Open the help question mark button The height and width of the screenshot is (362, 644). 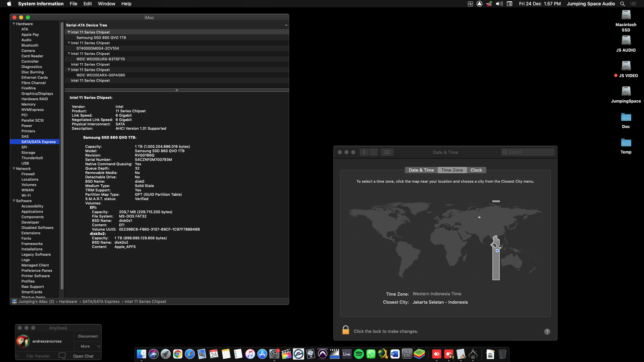point(547,331)
